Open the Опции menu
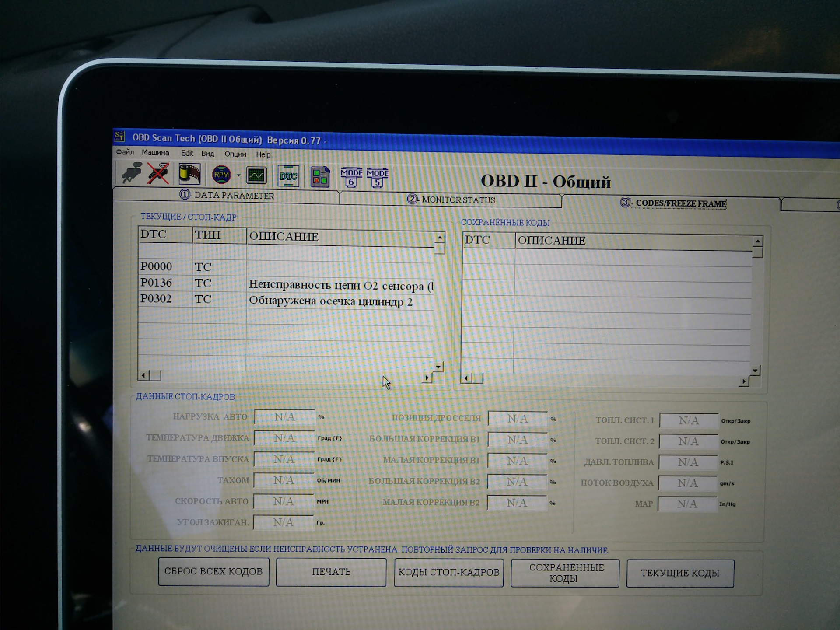840x630 pixels. 235,154
